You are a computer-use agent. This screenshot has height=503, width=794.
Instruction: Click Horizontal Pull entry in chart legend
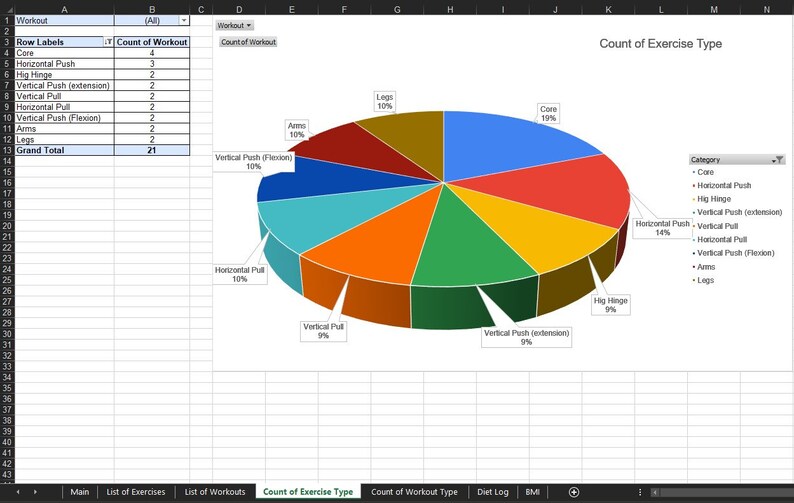point(722,240)
